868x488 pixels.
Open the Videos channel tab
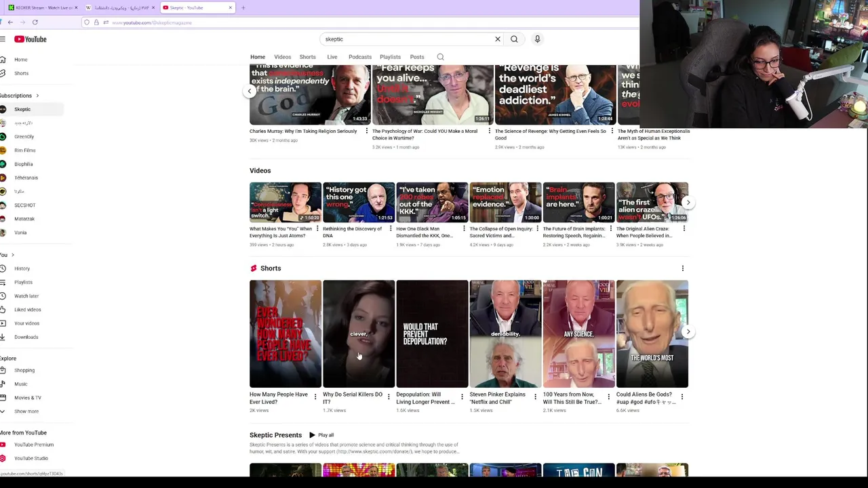pyautogui.click(x=283, y=57)
